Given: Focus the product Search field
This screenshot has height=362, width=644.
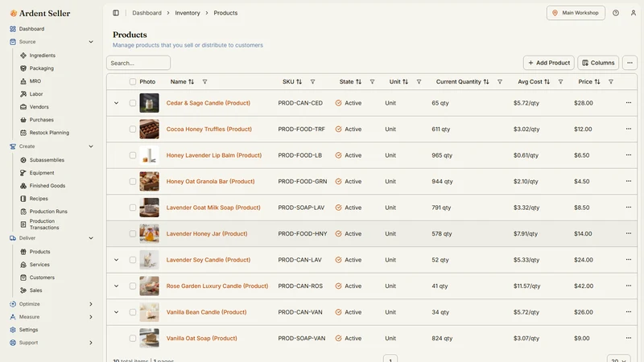Looking at the screenshot, I should point(138,63).
